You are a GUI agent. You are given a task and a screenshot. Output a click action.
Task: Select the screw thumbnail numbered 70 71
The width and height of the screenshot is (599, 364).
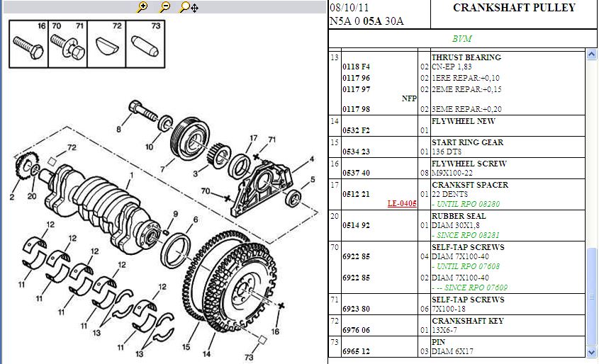click(67, 43)
